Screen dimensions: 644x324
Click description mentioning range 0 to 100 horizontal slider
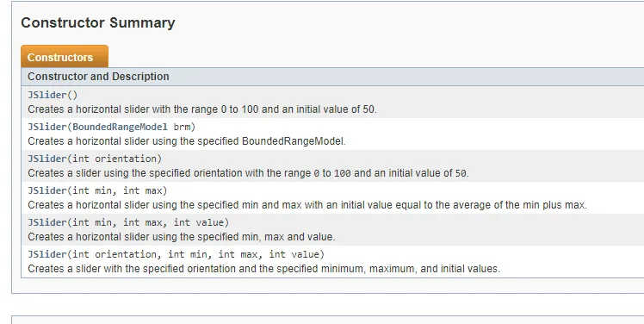point(202,109)
